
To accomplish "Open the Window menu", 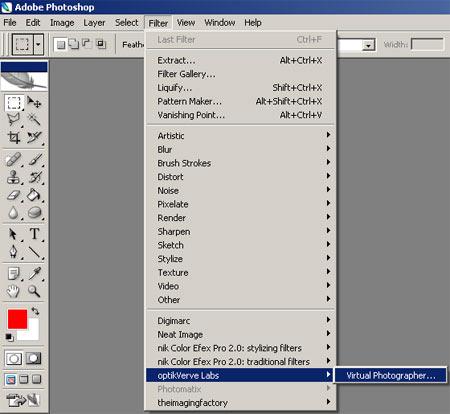I will [220, 23].
